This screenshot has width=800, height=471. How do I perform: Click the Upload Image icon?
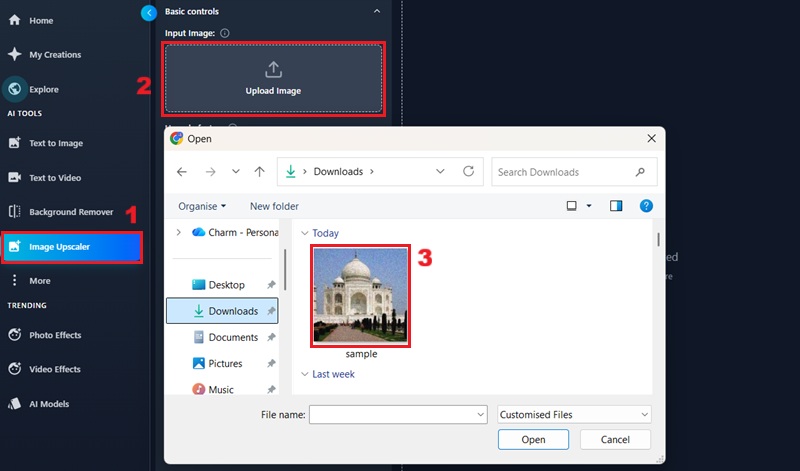pos(273,69)
